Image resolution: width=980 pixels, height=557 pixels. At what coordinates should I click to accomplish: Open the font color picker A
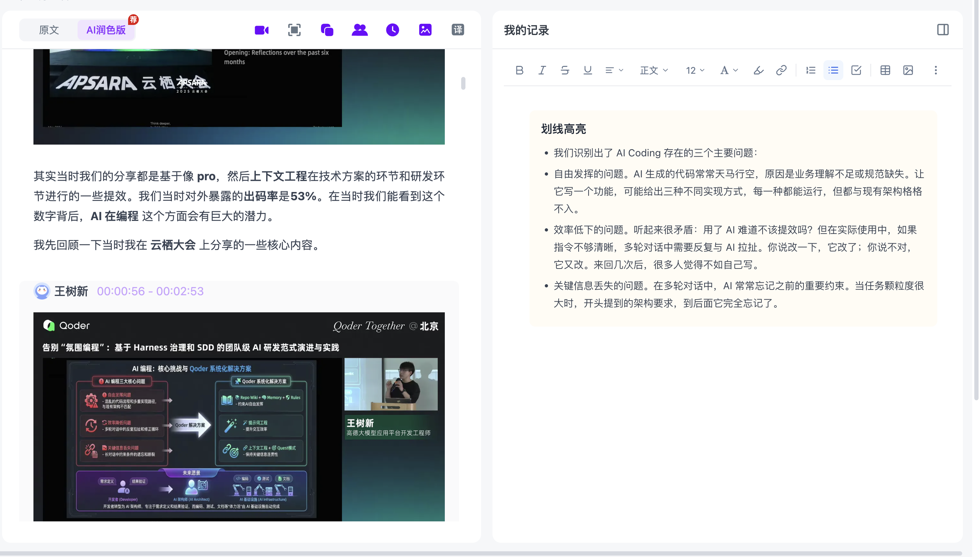click(728, 71)
